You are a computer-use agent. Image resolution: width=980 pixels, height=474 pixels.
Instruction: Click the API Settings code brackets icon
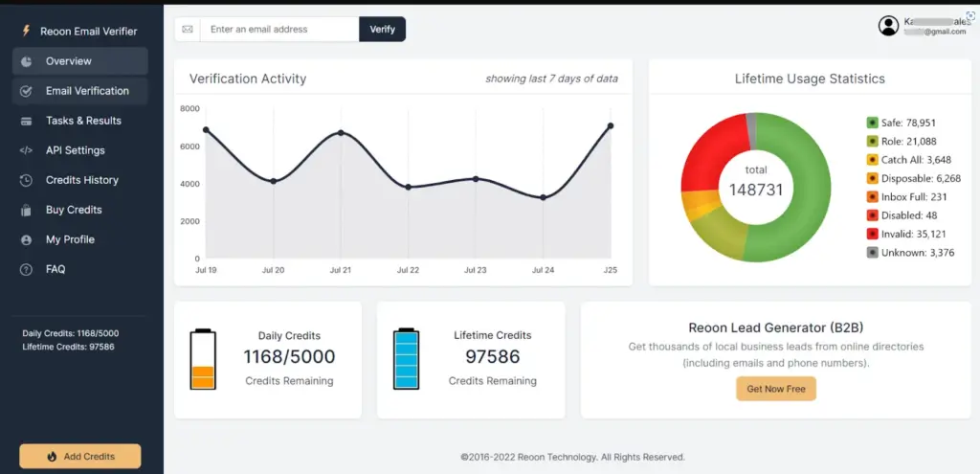coord(26,150)
